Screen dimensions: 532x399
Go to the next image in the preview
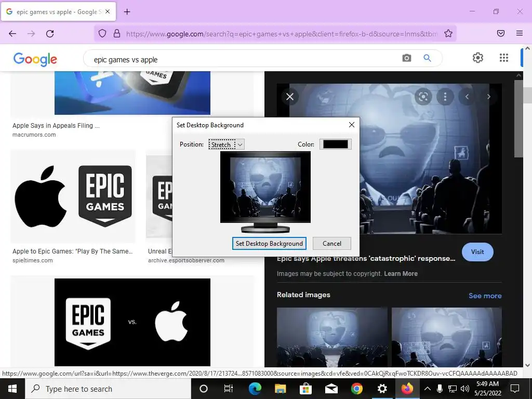(x=488, y=97)
